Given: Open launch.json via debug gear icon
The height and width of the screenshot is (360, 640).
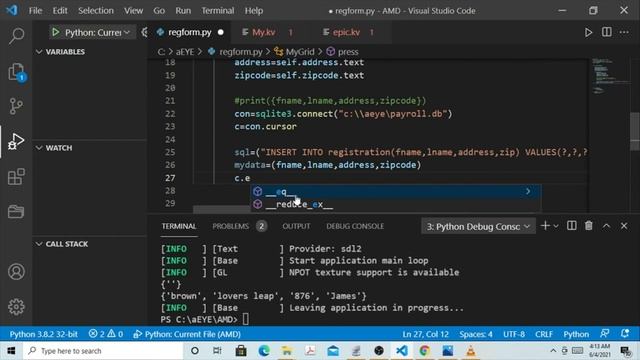Looking at the screenshot, I should pos(144,32).
